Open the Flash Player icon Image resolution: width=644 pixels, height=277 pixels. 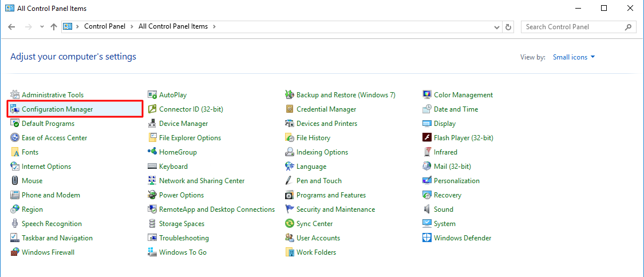427,138
